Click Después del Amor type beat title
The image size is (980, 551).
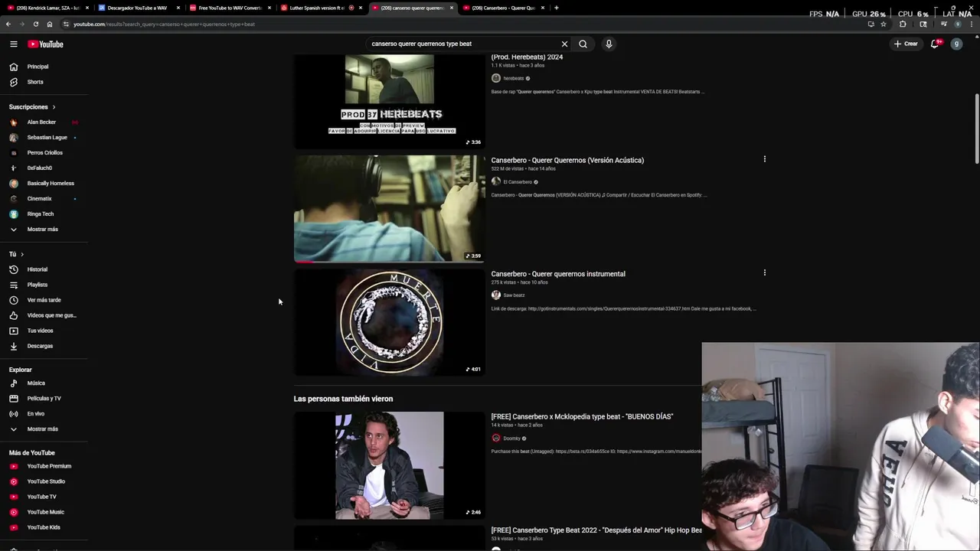click(x=596, y=530)
